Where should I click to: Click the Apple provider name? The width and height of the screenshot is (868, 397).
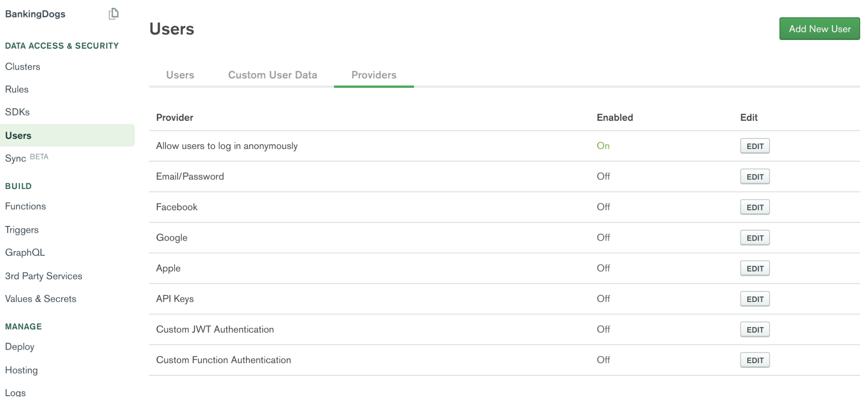(168, 268)
